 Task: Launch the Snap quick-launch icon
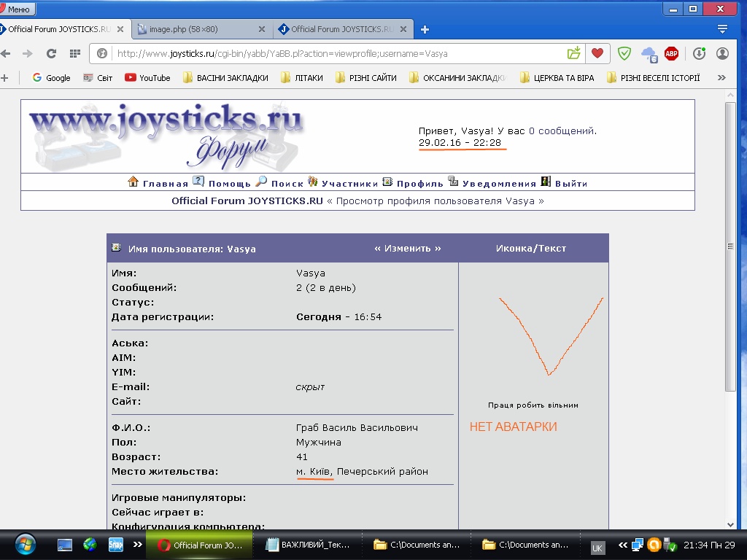coord(116,545)
